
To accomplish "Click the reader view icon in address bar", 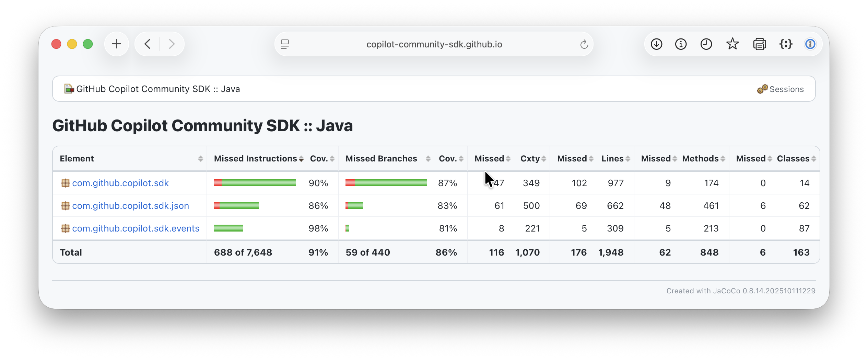I will tap(285, 44).
